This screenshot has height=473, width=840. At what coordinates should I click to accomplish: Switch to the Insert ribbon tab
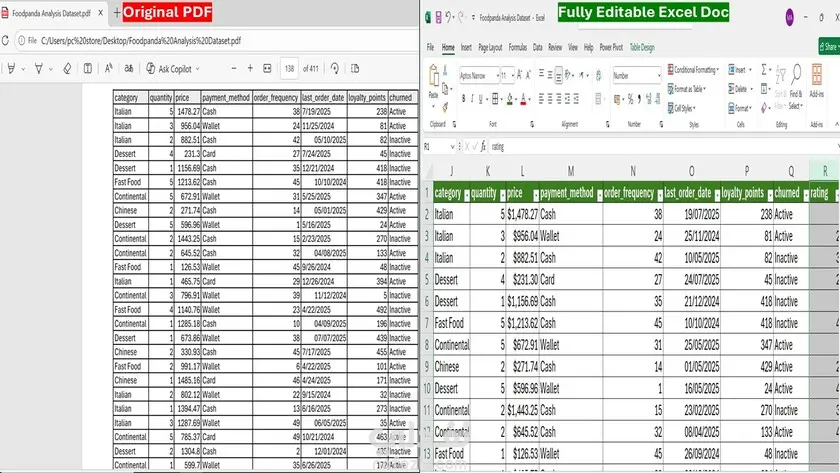coord(466,47)
